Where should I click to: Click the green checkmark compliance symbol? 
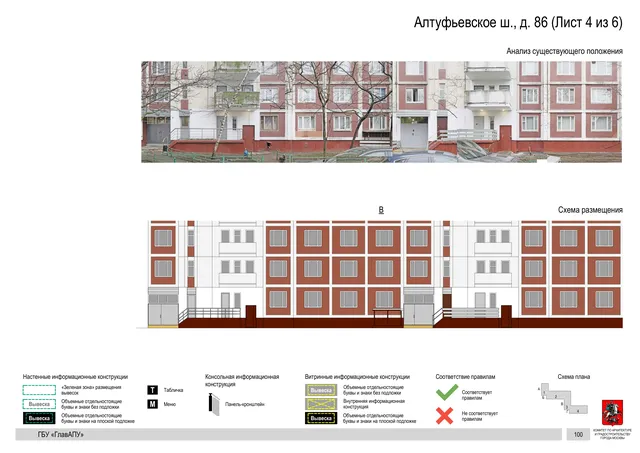pyautogui.click(x=447, y=392)
